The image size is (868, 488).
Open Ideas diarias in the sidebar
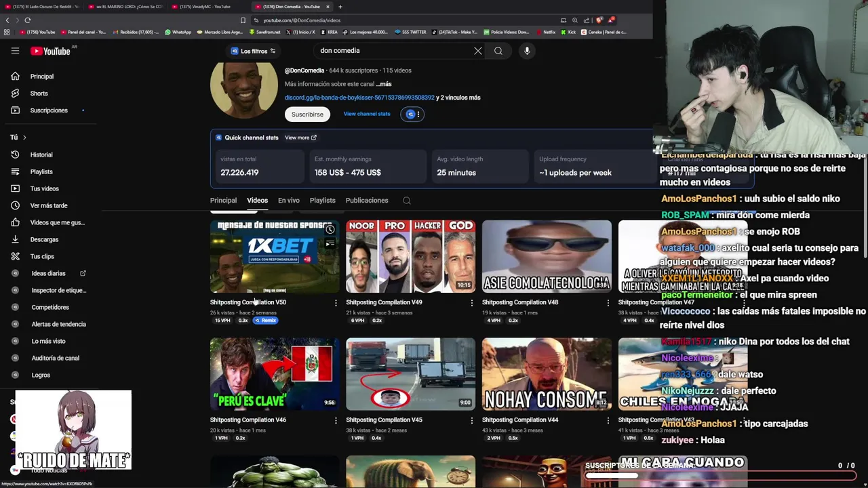point(48,273)
